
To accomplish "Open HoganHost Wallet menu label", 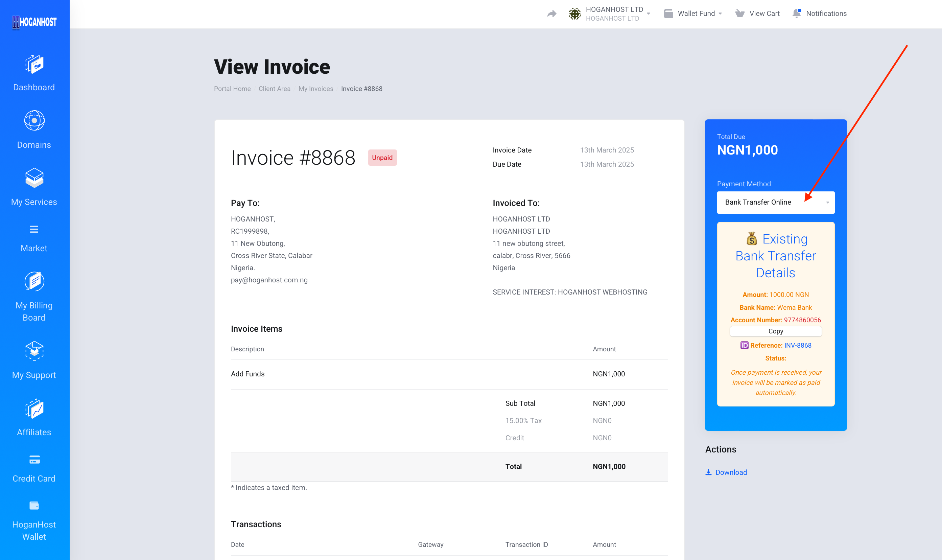I will click(x=34, y=531).
